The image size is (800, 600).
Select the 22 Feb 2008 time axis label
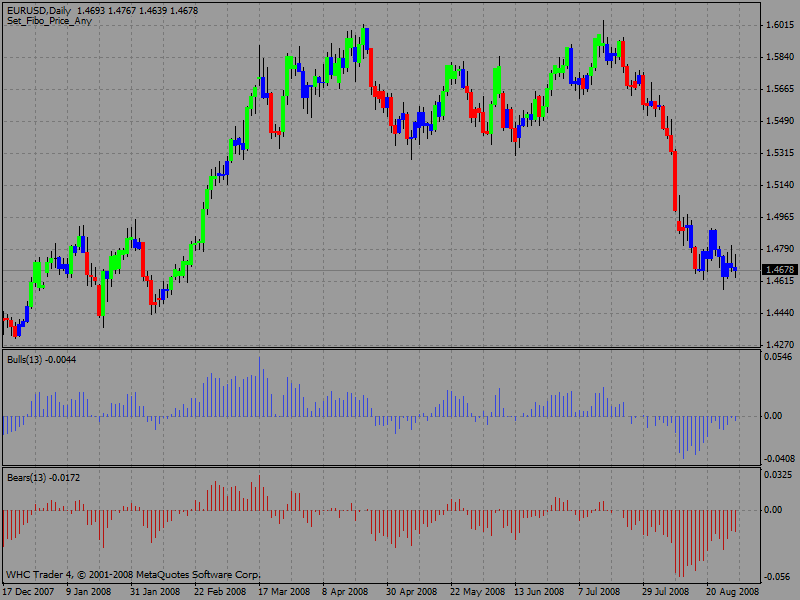point(219,592)
